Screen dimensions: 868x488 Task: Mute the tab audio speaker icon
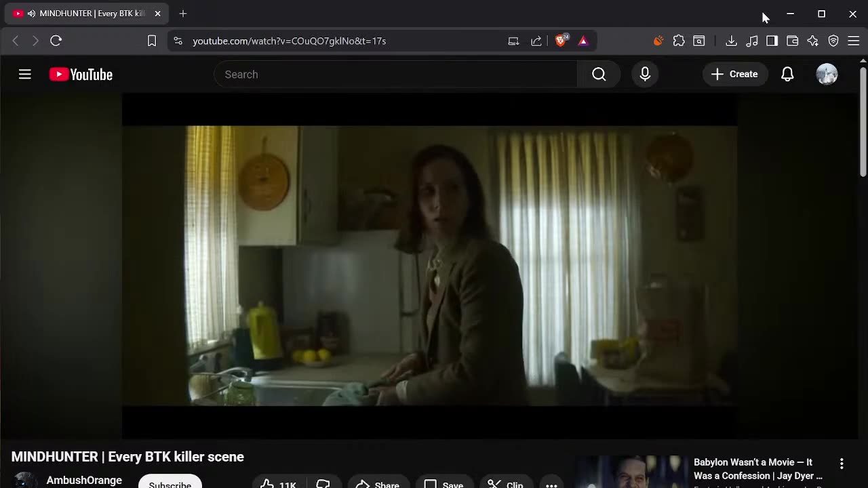click(x=31, y=14)
